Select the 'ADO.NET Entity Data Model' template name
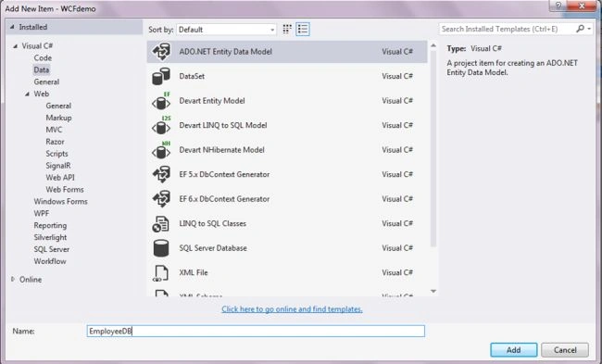Image resolution: width=602 pixels, height=364 pixels. pyautogui.click(x=225, y=52)
